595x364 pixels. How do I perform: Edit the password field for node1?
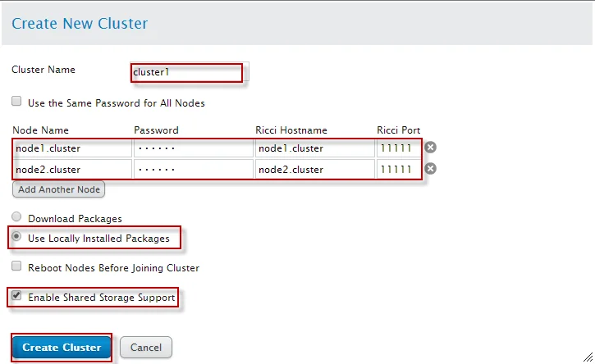pyautogui.click(x=192, y=148)
